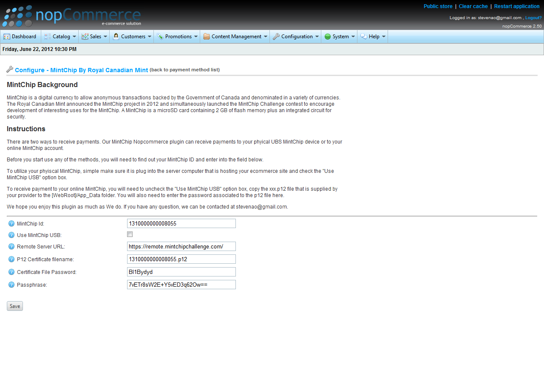The image size is (544, 392).
Task: Open the Dashboard menu item
Action: pyautogui.click(x=20, y=37)
